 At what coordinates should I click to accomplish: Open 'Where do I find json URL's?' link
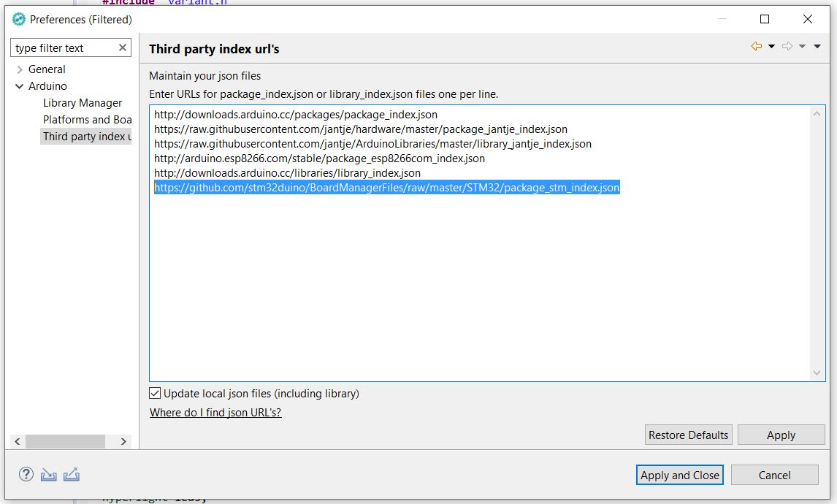coord(215,412)
